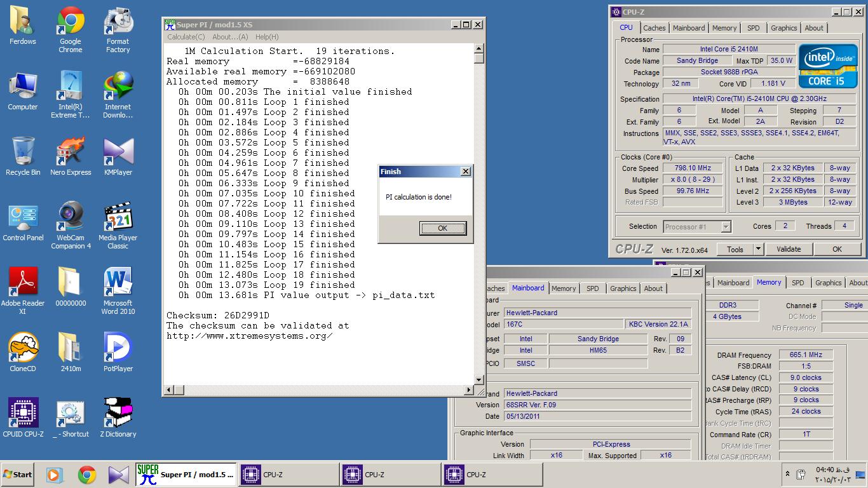The width and height of the screenshot is (868, 488).
Task: Click the xtremesystems.org URL text
Action: point(250,335)
